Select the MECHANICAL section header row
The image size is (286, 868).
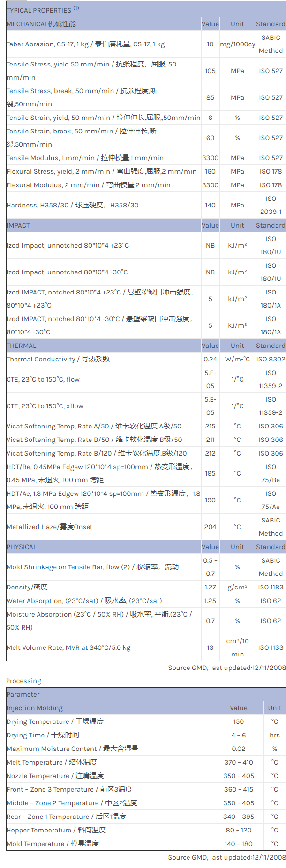41,24
